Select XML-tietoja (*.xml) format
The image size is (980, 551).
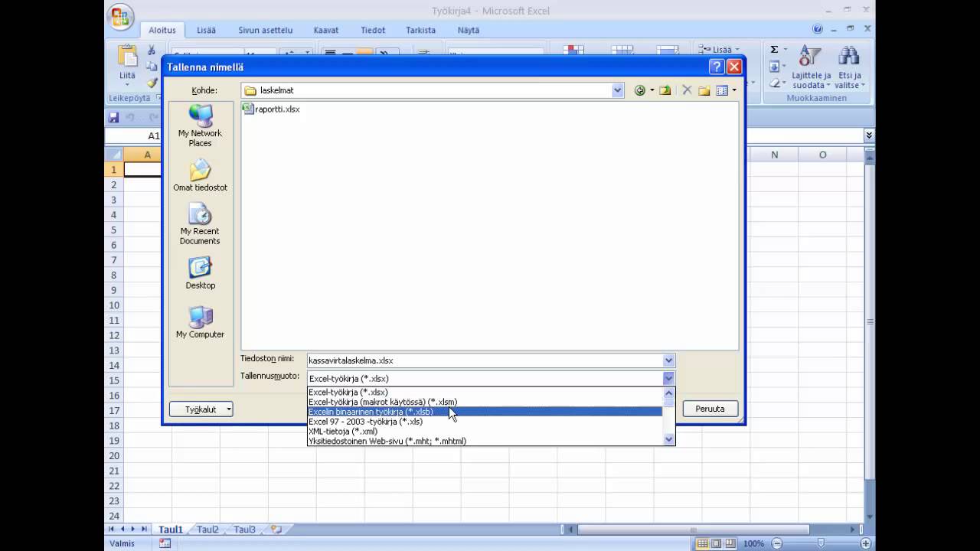tap(485, 432)
